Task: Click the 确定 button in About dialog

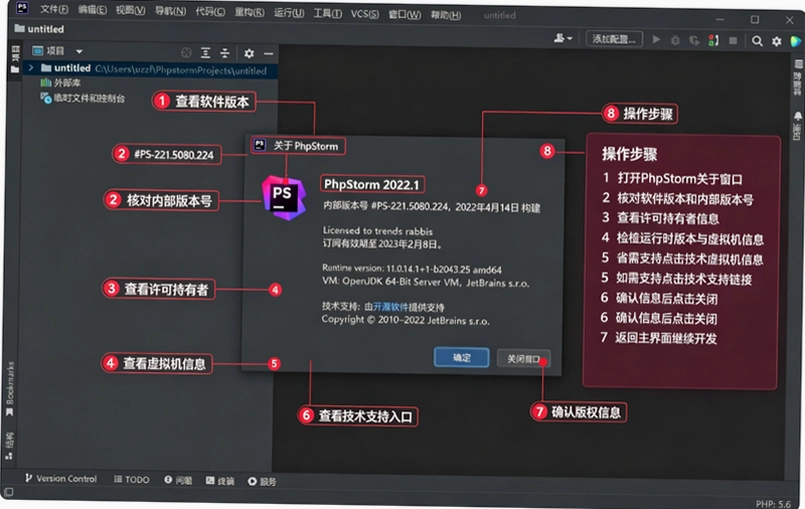Action: click(461, 357)
